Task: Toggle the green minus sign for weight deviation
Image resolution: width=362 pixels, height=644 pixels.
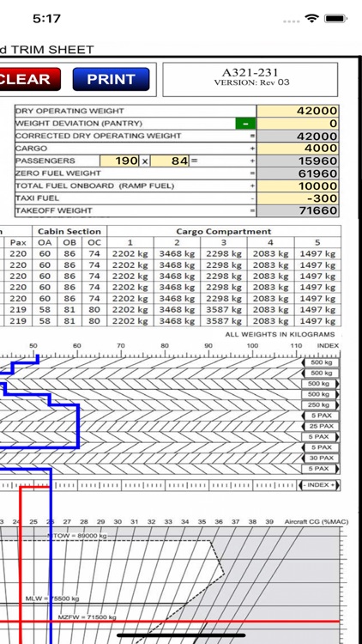Action: [x=245, y=124]
